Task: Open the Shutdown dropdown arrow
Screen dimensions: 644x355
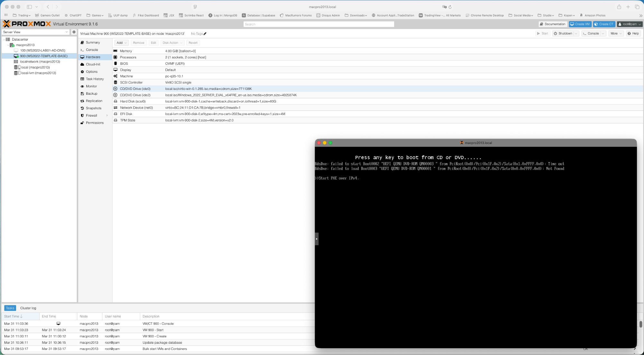Action: click(576, 33)
